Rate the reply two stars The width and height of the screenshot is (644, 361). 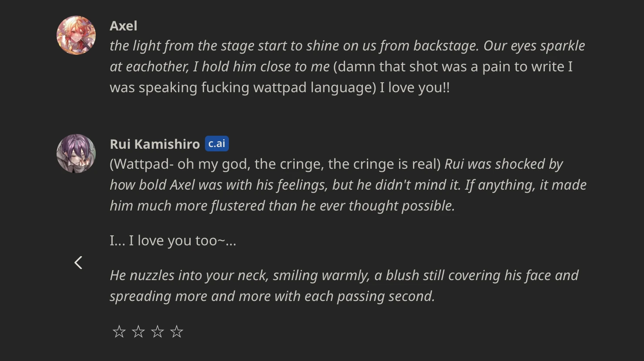pos(138,332)
